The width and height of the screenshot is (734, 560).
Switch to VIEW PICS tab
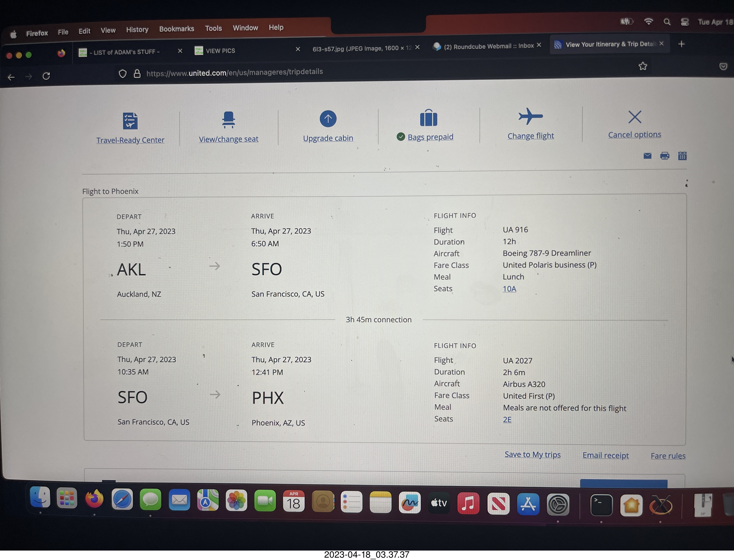(220, 51)
